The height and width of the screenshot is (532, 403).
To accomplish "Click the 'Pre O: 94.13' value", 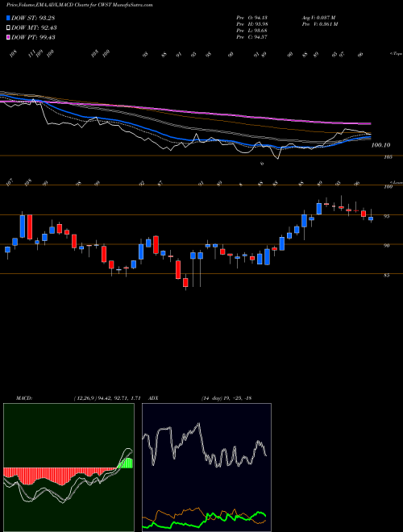I will pos(252,18).
